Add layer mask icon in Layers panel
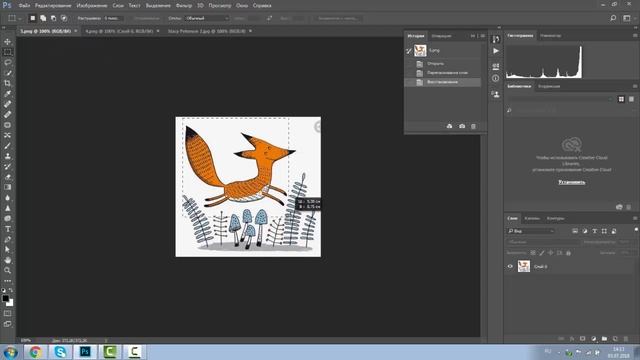Screen dimensions: 640x360 tap(582, 339)
